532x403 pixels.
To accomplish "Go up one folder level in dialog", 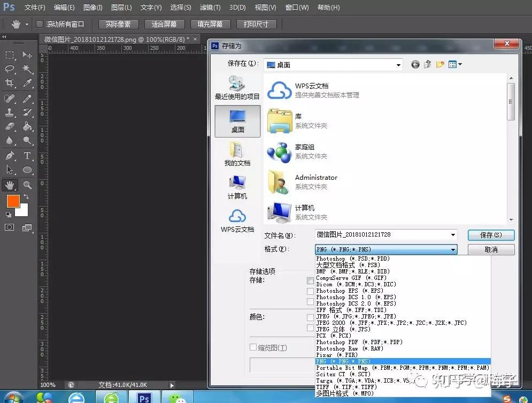I will [x=428, y=64].
